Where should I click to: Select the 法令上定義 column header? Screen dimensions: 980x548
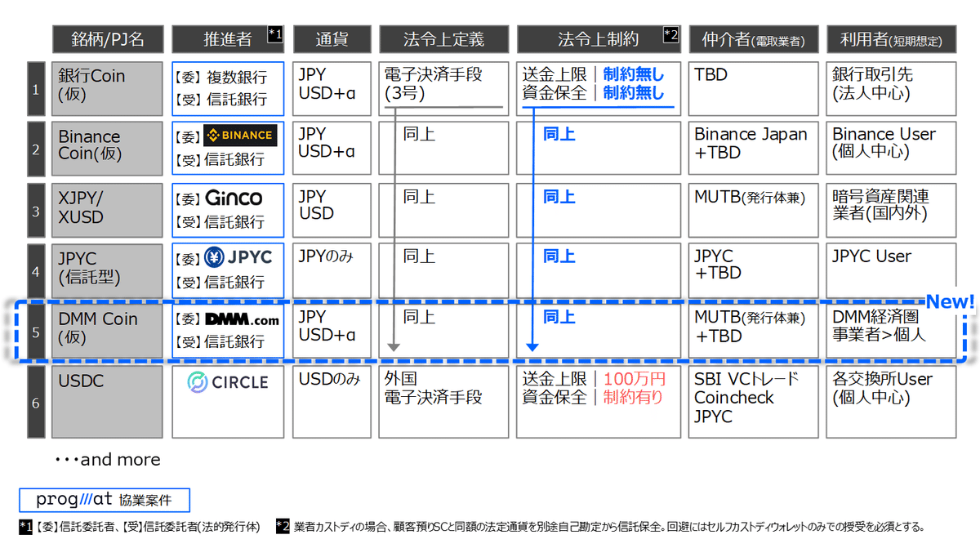coord(443,39)
